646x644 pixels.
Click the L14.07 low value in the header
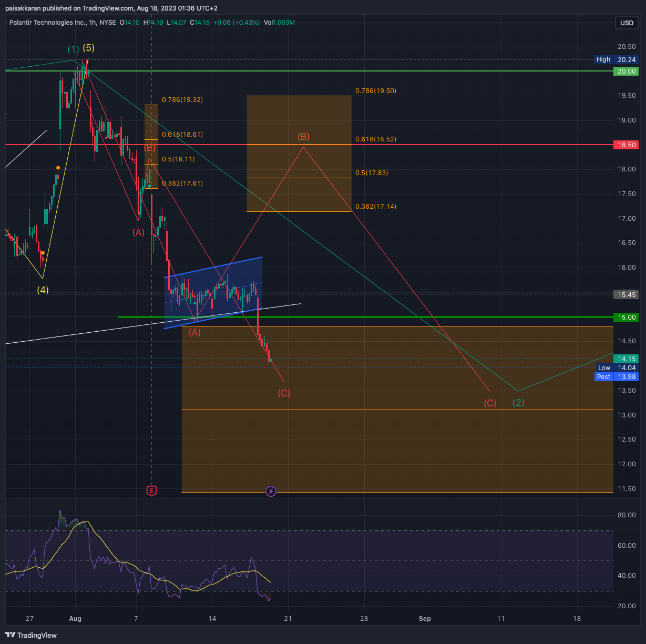[177, 23]
